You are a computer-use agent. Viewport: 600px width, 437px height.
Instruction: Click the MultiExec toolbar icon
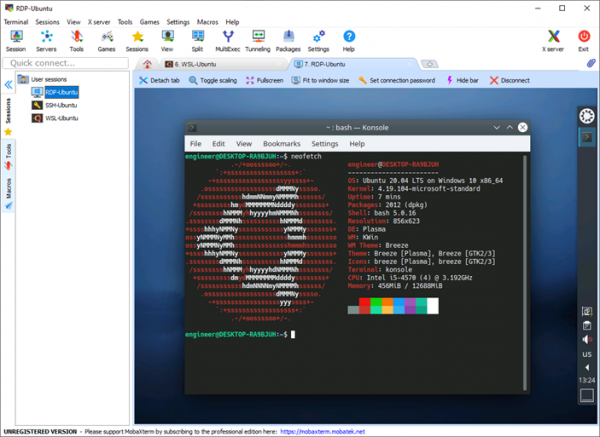227,40
